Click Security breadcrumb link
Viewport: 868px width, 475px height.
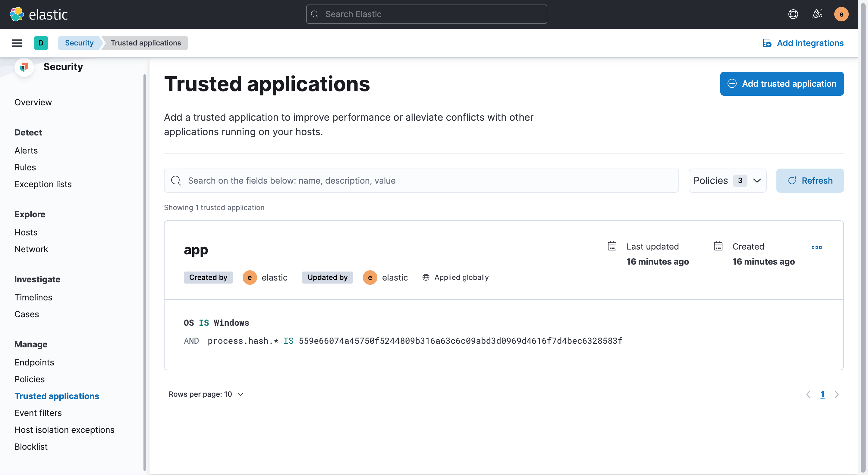point(79,43)
